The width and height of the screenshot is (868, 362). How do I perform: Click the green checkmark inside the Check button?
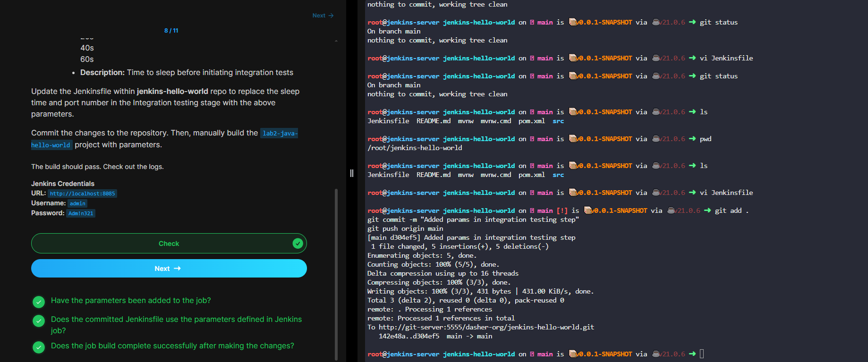coord(298,243)
